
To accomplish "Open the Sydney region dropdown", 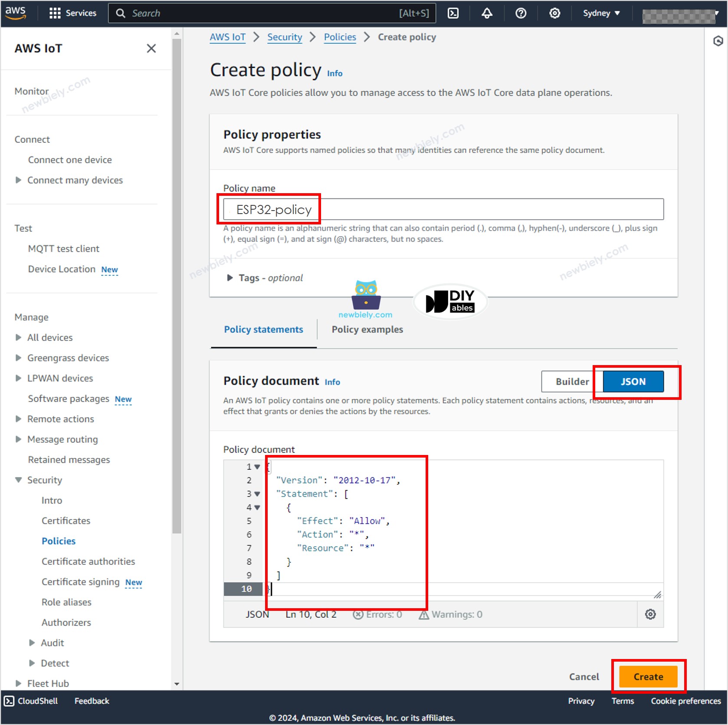I will (601, 13).
